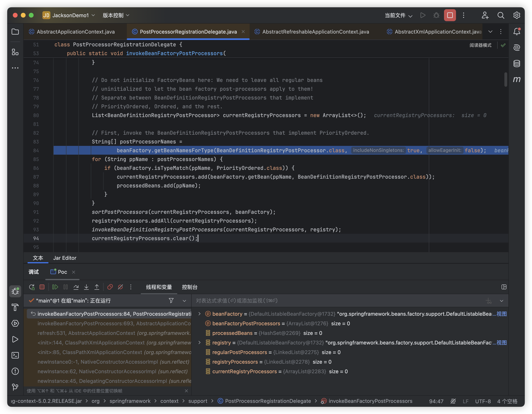Switch to AbstractXmlApplicationContext.java tab
The image size is (532, 414).
pos(434,32)
